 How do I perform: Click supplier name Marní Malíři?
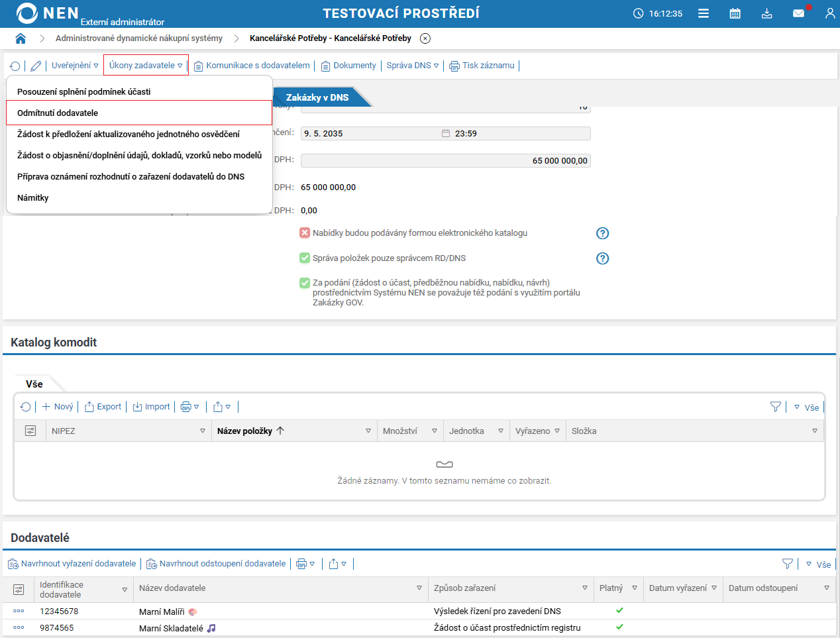pos(162,611)
